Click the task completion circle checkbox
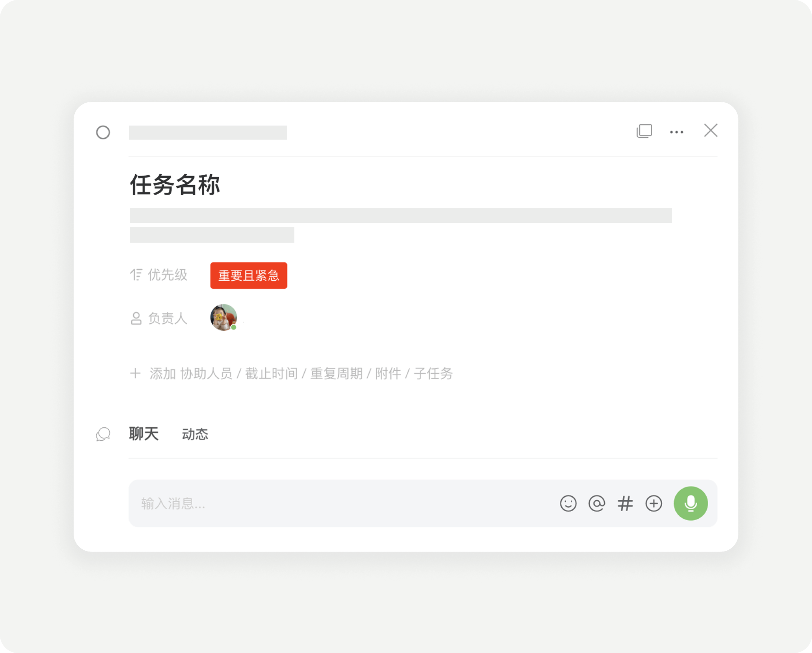This screenshot has height=653, width=812. [104, 131]
